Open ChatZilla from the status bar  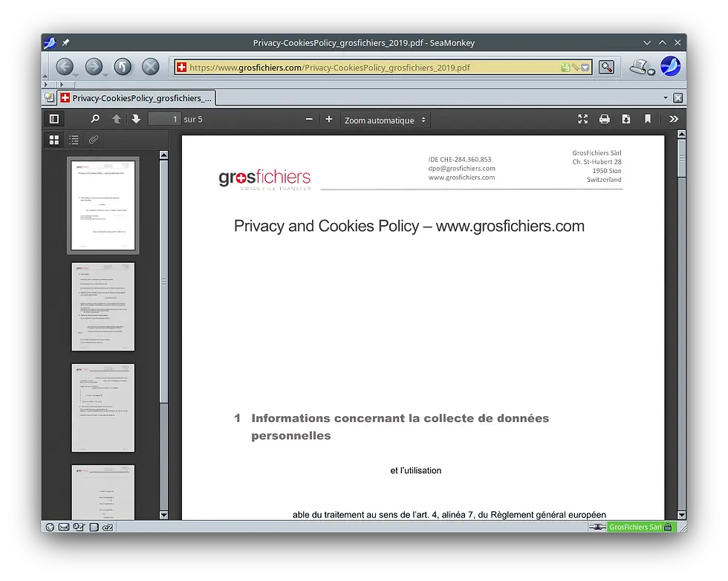click(108, 527)
